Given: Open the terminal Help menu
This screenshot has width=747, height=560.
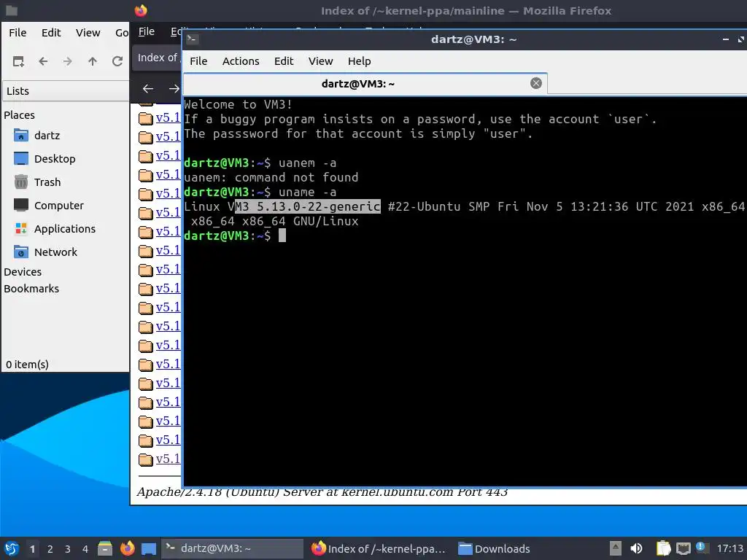Looking at the screenshot, I should tap(359, 61).
